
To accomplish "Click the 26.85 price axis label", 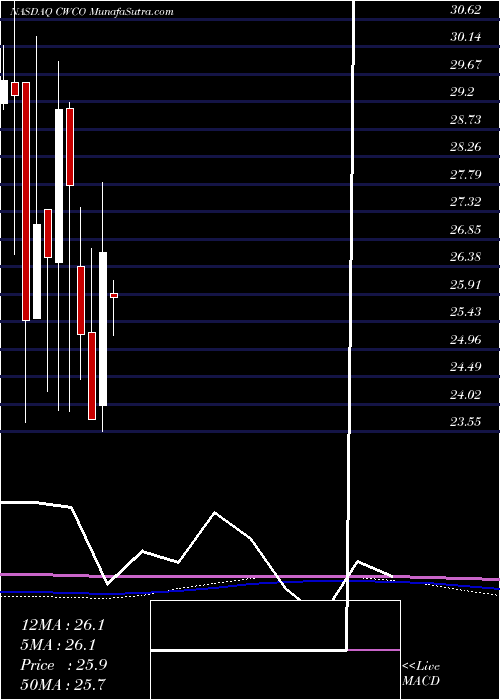I will click(466, 230).
